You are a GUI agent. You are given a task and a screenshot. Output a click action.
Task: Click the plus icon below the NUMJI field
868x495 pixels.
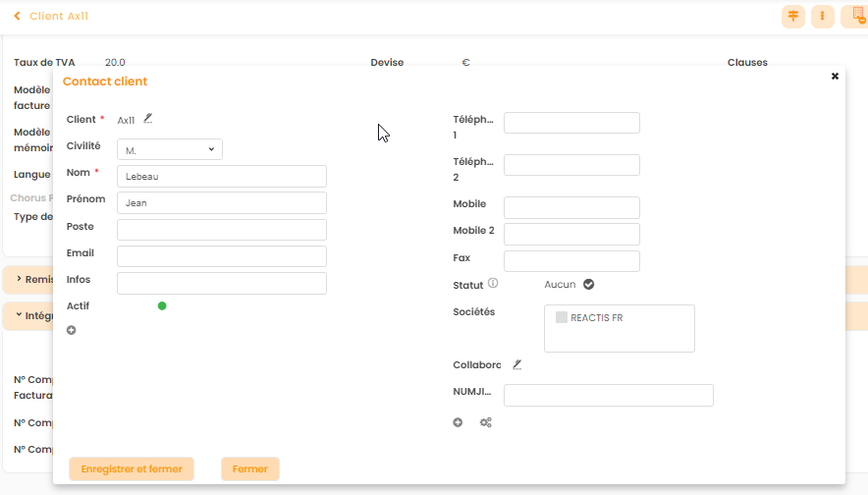(x=458, y=422)
